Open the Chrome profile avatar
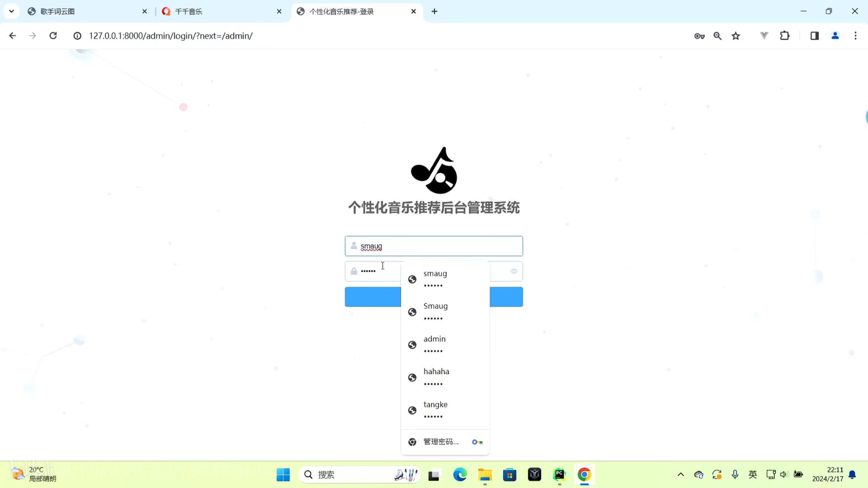 pyautogui.click(x=835, y=36)
